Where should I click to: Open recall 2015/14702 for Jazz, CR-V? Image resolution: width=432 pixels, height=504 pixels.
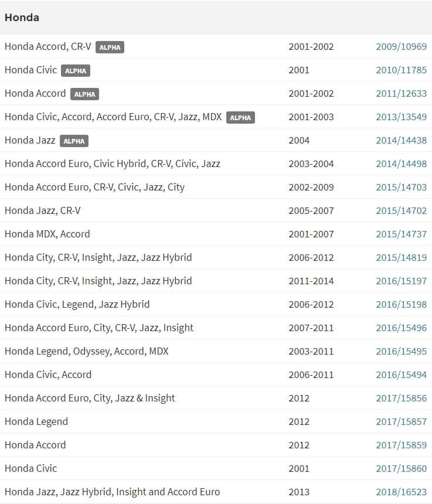[401, 211]
